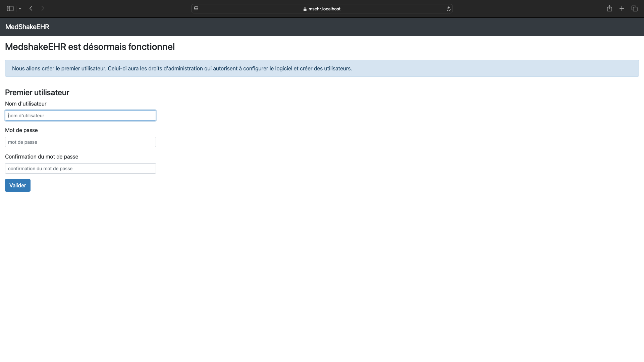
Task: Click the "Mot de passe" label
Action: (21, 130)
